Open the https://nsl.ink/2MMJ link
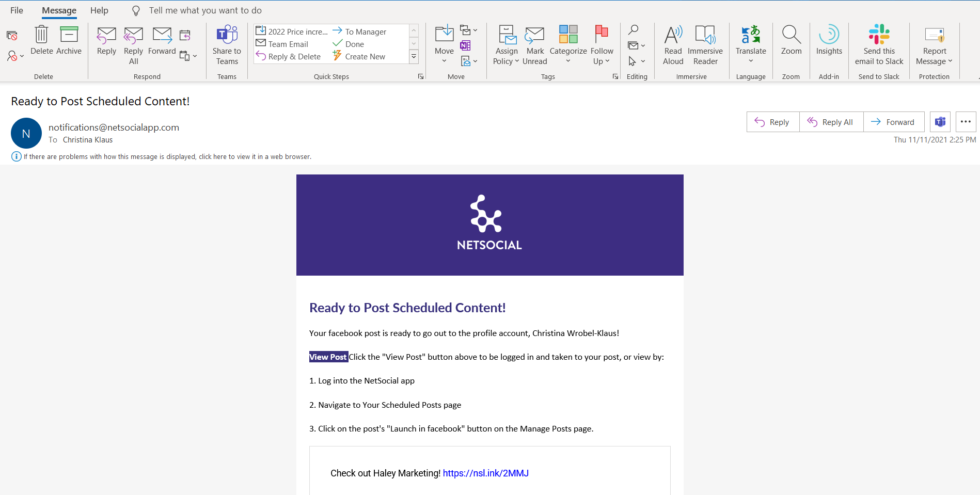The height and width of the screenshot is (495, 980). (x=485, y=473)
